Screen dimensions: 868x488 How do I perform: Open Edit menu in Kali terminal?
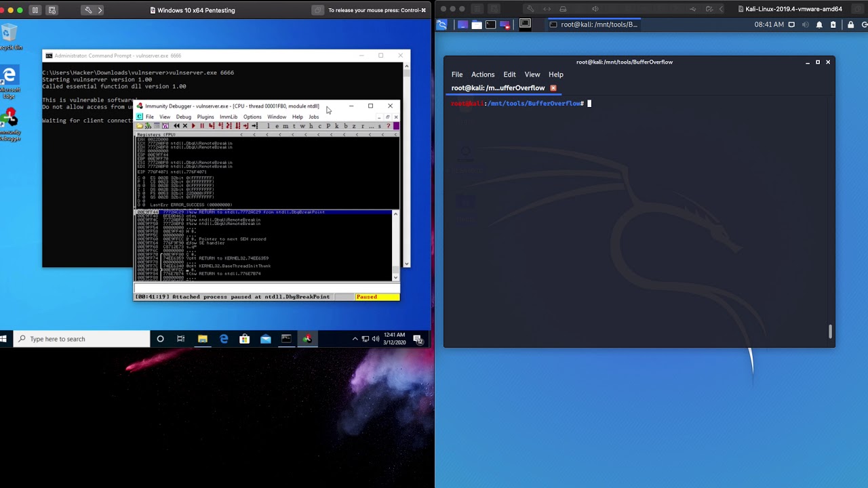[x=509, y=75]
